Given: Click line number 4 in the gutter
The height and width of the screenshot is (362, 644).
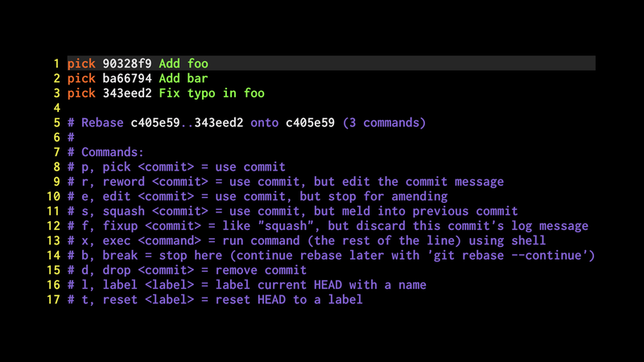Looking at the screenshot, I should 57,109.
